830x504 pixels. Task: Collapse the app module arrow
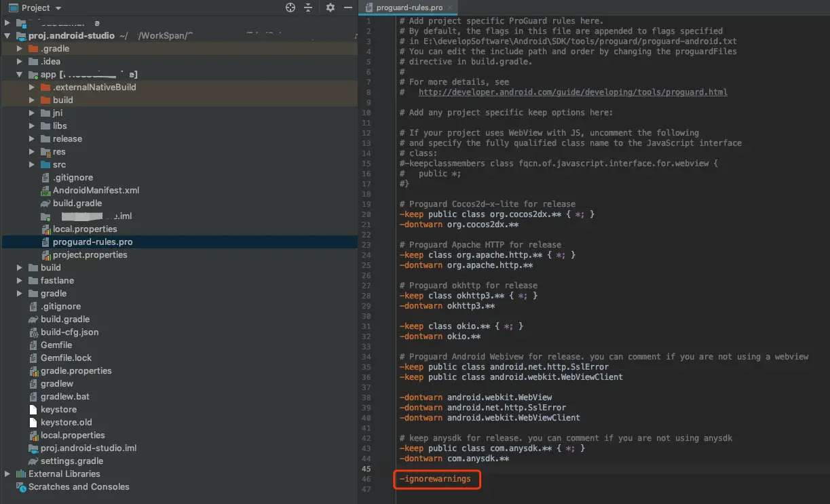[x=20, y=74]
